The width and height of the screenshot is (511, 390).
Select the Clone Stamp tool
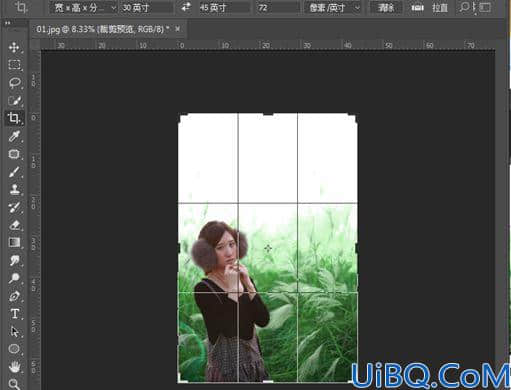14,189
